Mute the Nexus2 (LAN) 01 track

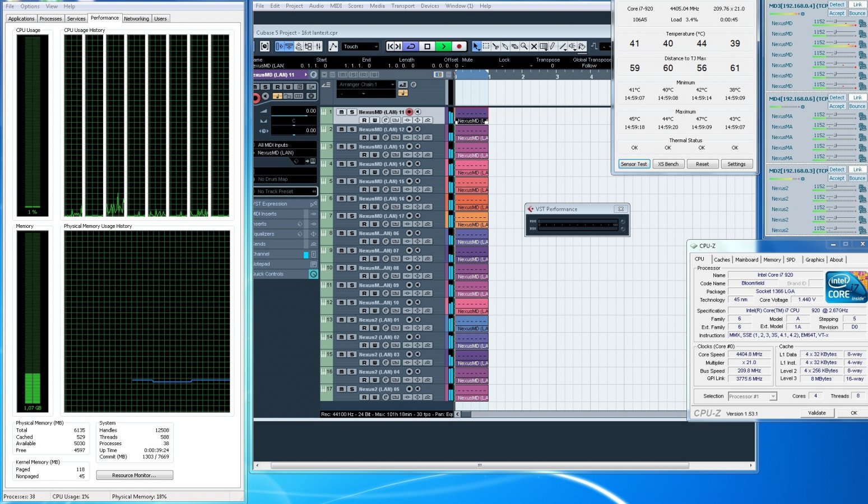(341, 320)
